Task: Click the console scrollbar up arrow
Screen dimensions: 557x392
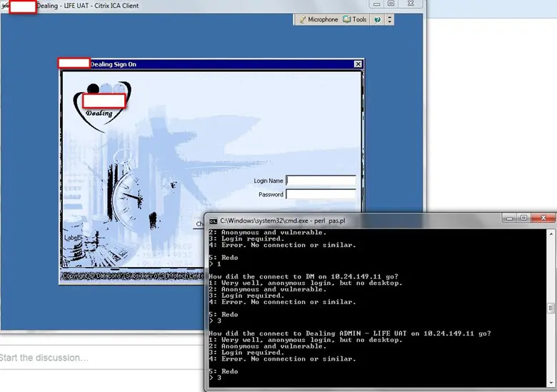Action: 551,233
